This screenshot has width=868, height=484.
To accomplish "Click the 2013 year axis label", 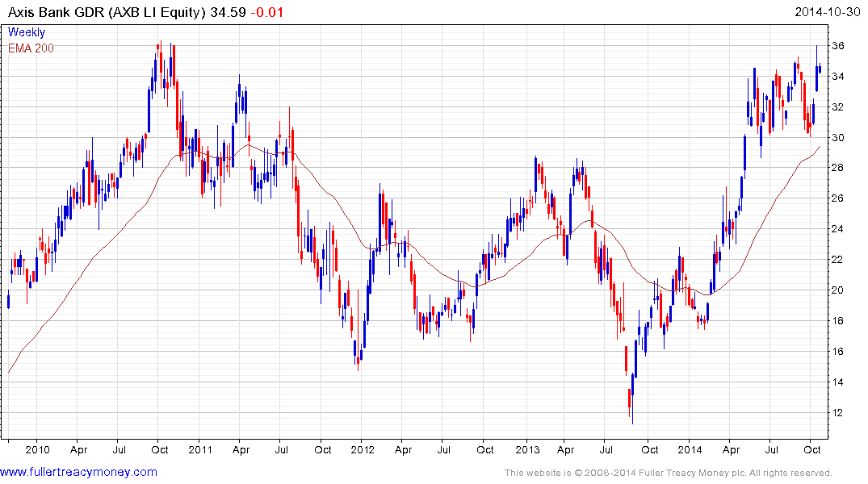I will click(x=527, y=449).
